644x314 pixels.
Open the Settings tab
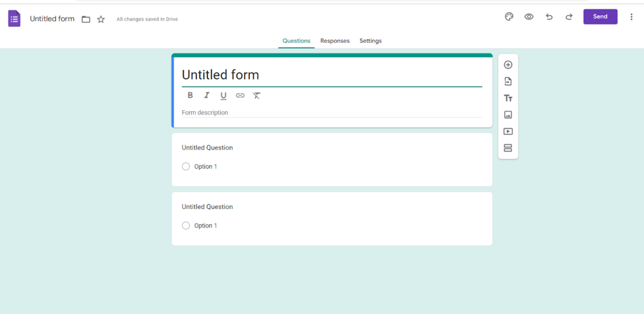pos(370,41)
